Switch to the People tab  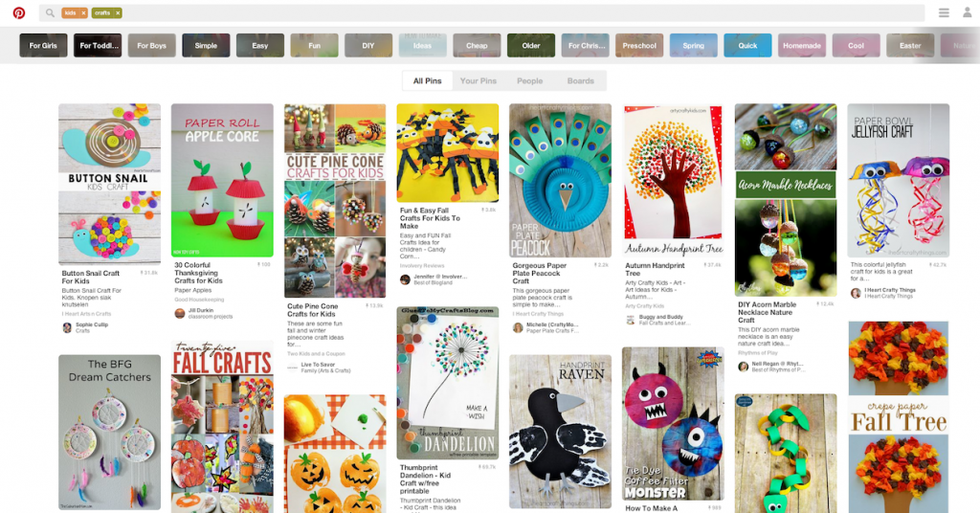point(529,81)
